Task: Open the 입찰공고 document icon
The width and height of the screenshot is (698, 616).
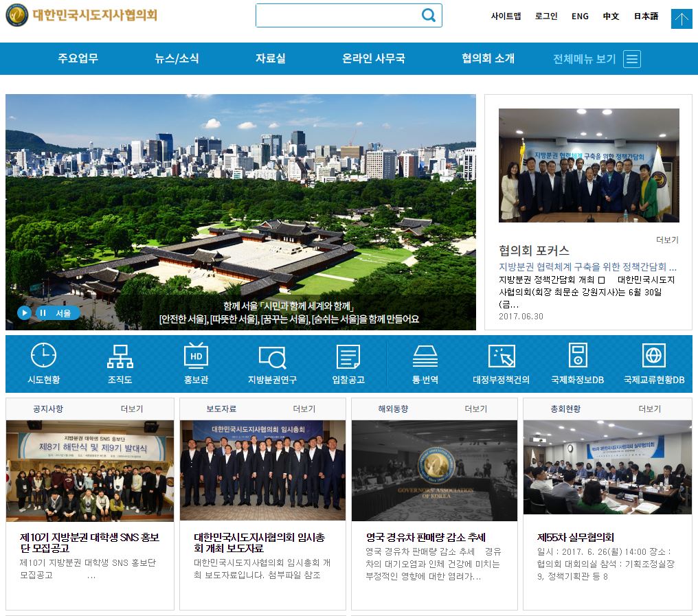Action: [x=348, y=357]
